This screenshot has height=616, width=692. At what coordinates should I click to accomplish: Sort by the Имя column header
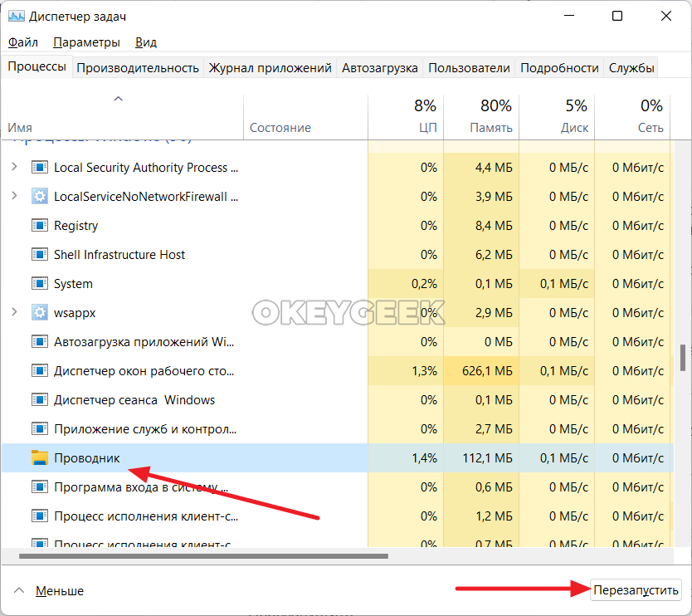[122, 117]
